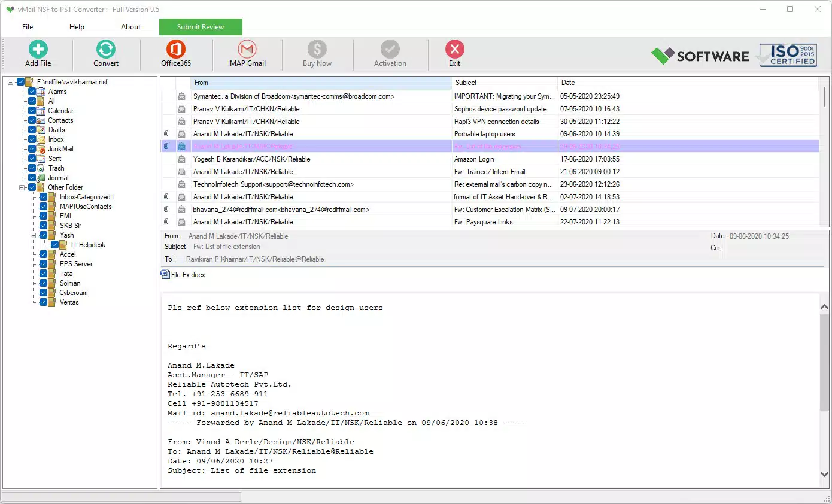Click the Alarms folder icon in tree
The height and width of the screenshot is (504, 832).
point(41,92)
